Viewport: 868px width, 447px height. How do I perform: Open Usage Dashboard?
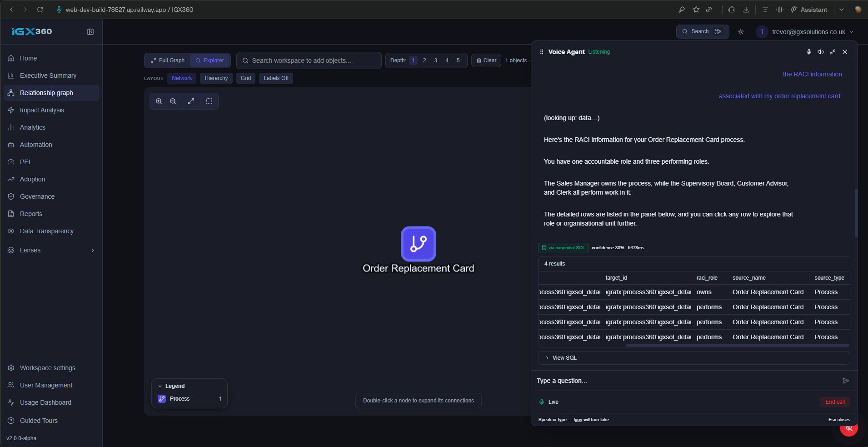coord(51,402)
